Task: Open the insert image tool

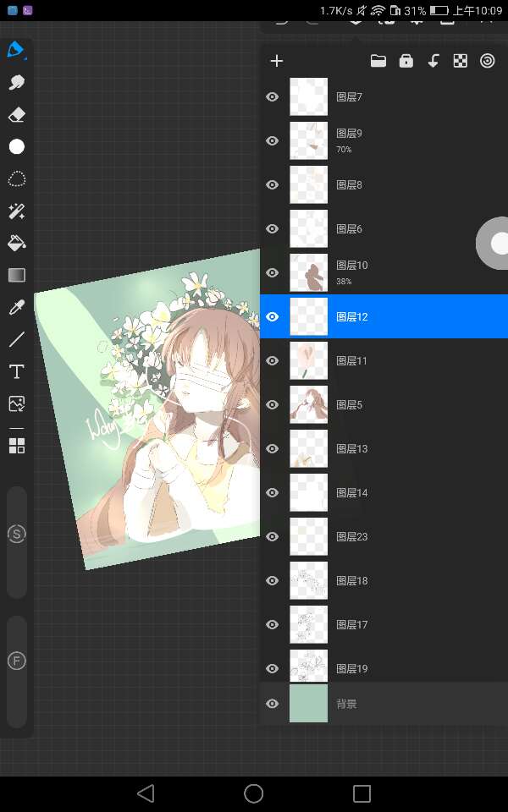Action: [x=17, y=403]
